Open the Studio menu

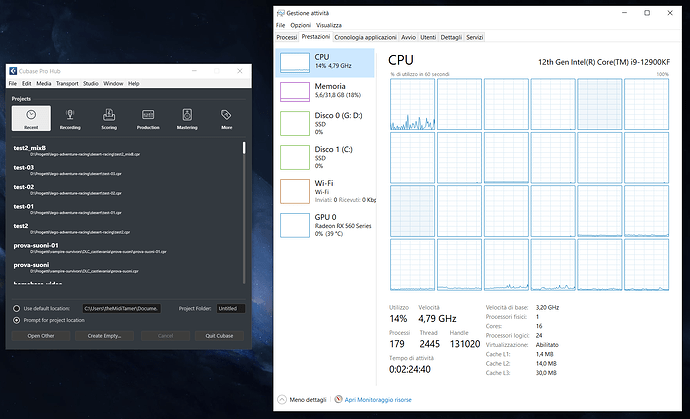(91, 83)
